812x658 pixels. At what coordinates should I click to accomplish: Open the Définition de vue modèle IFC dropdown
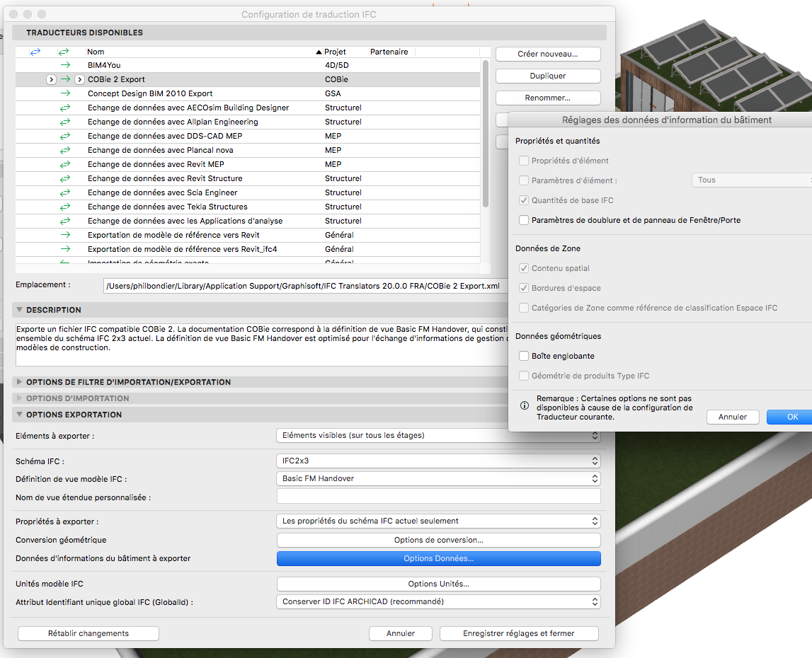point(438,478)
